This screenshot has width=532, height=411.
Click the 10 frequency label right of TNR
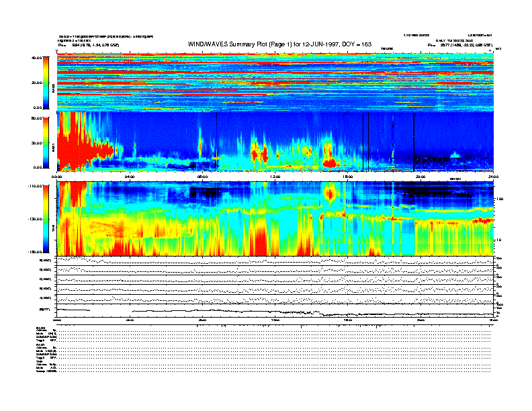499,240
